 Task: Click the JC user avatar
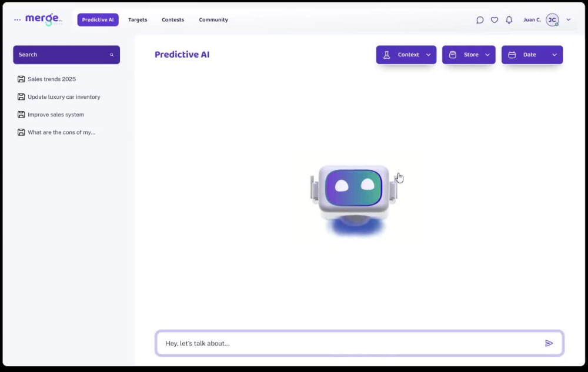tap(552, 20)
